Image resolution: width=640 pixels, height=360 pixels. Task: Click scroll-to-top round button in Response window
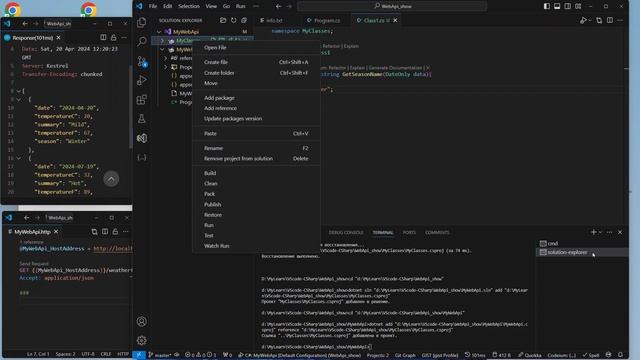coord(111,179)
